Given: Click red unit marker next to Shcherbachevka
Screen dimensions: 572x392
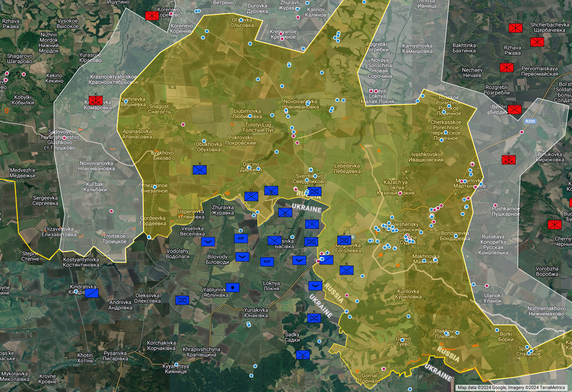Looking at the screenshot, I should (x=515, y=28).
